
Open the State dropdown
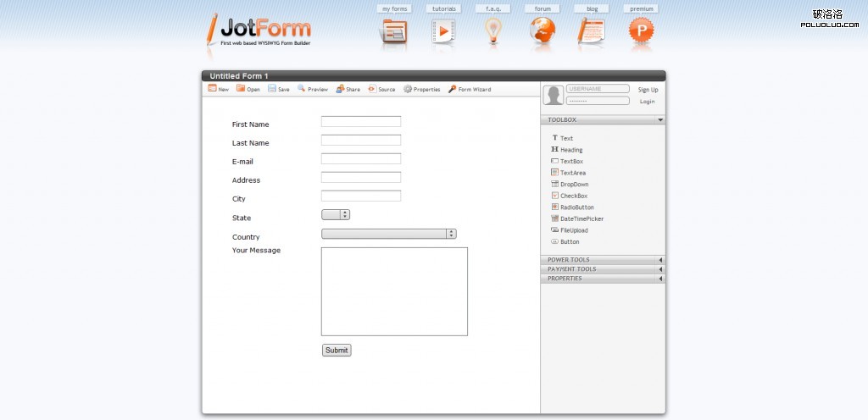[x=336, y=215]
